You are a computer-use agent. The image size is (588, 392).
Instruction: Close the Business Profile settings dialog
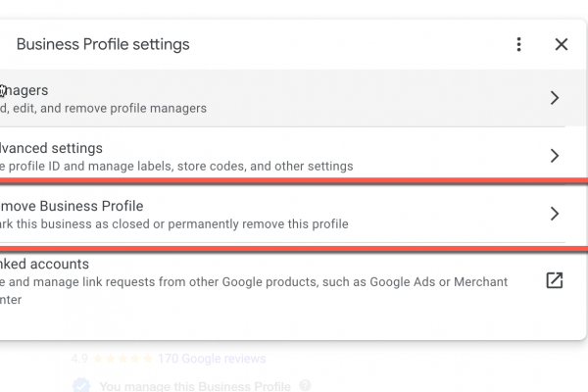(562, 44)
